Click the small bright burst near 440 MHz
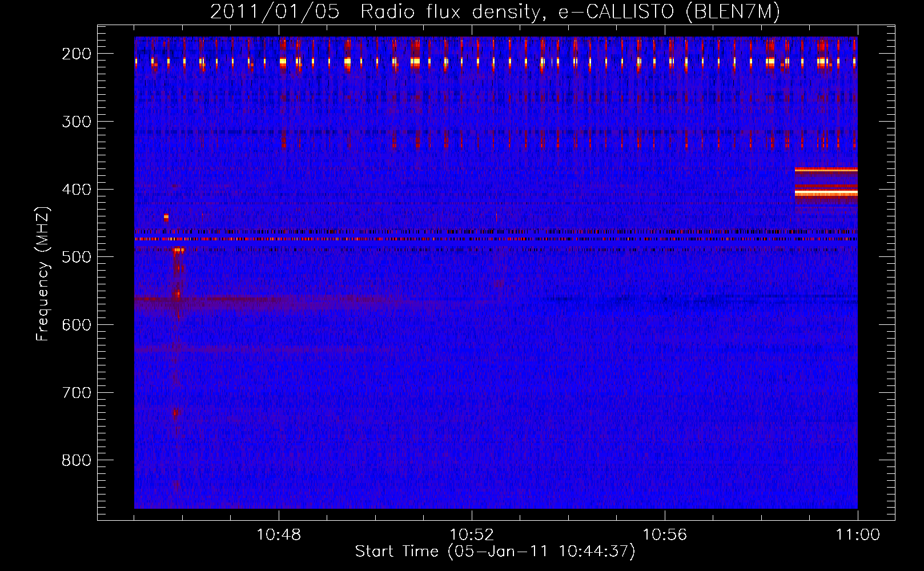924x571 pixels. coord(166,217)
